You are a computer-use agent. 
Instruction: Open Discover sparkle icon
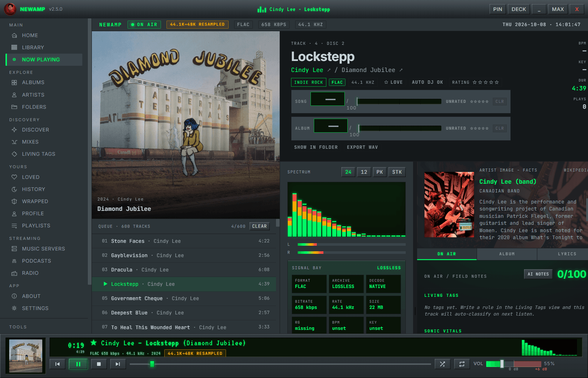pyautogui.click(x=14, y=130)
